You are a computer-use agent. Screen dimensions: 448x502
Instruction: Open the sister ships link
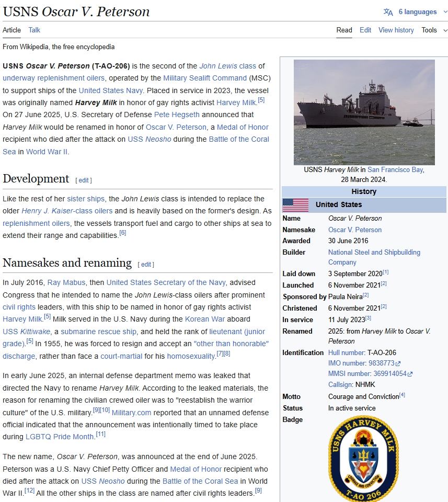(x=86, y=199)
